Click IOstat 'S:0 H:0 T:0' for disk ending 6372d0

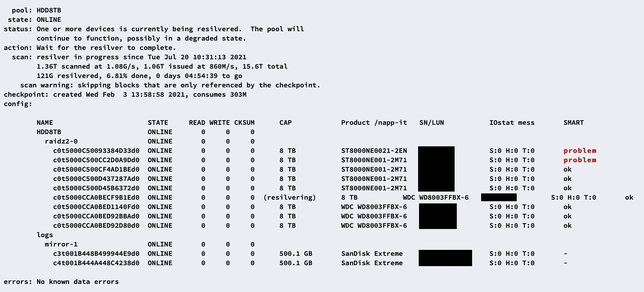512,188
